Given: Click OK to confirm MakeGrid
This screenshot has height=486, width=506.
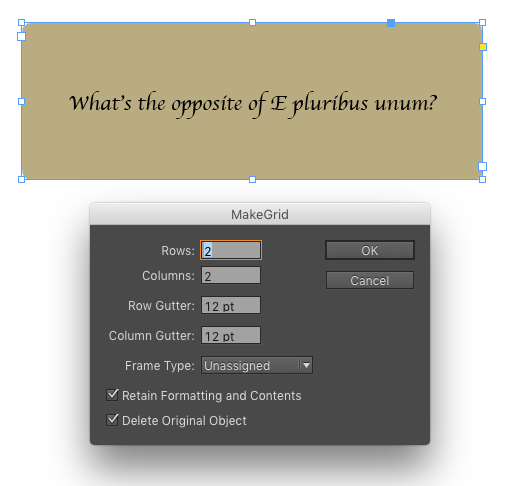Looking at the screenshot, I should 370,250.
